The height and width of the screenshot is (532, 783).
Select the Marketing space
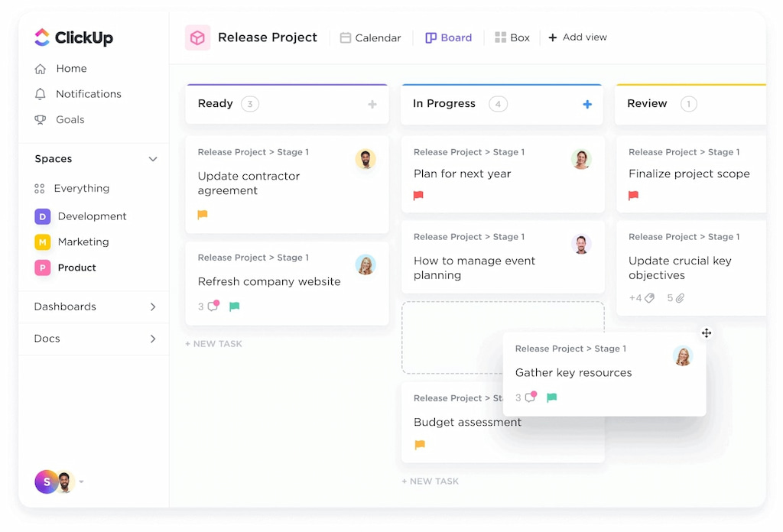pos(83,242)
